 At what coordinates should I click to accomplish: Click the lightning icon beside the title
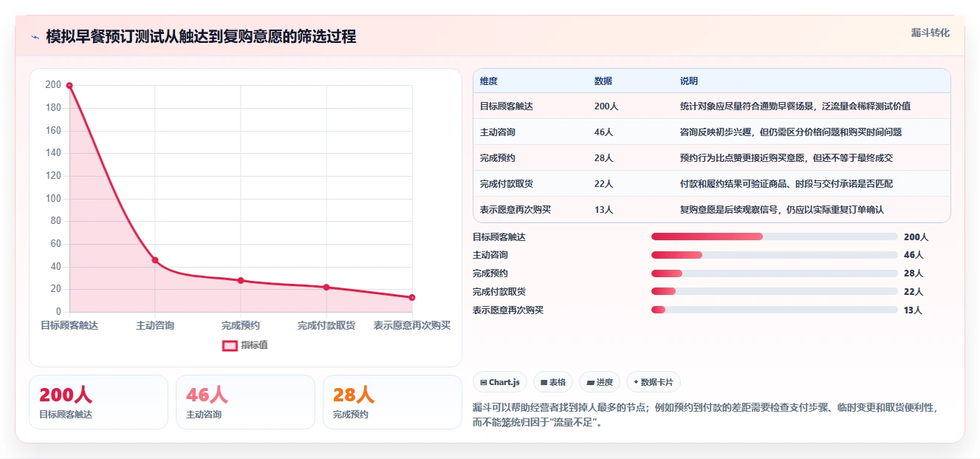click(x=35, y=37)
